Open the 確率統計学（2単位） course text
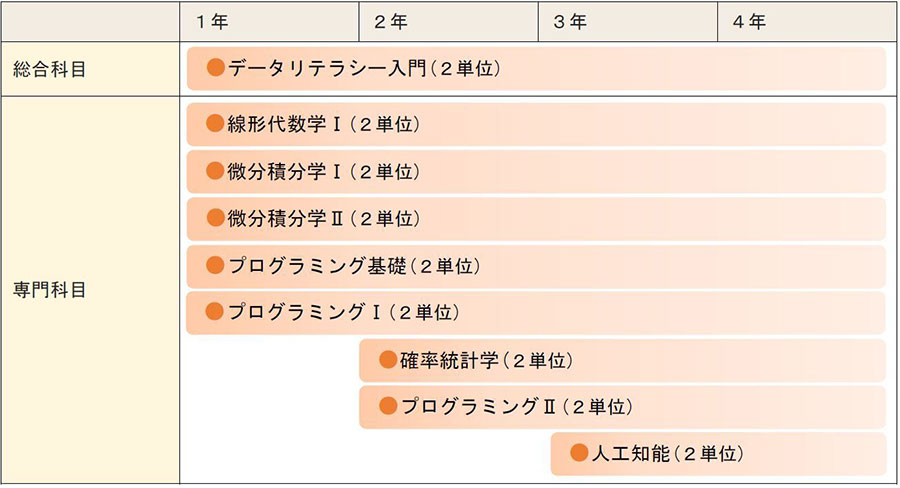This screenshot has height=488, width=900. point(487,361)
